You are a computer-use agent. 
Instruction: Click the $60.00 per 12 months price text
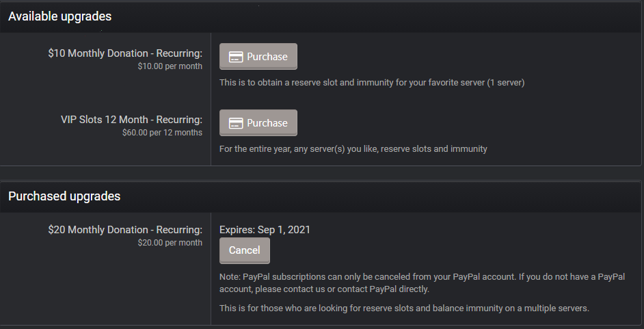pyautogui.click(x=162, y=133)
